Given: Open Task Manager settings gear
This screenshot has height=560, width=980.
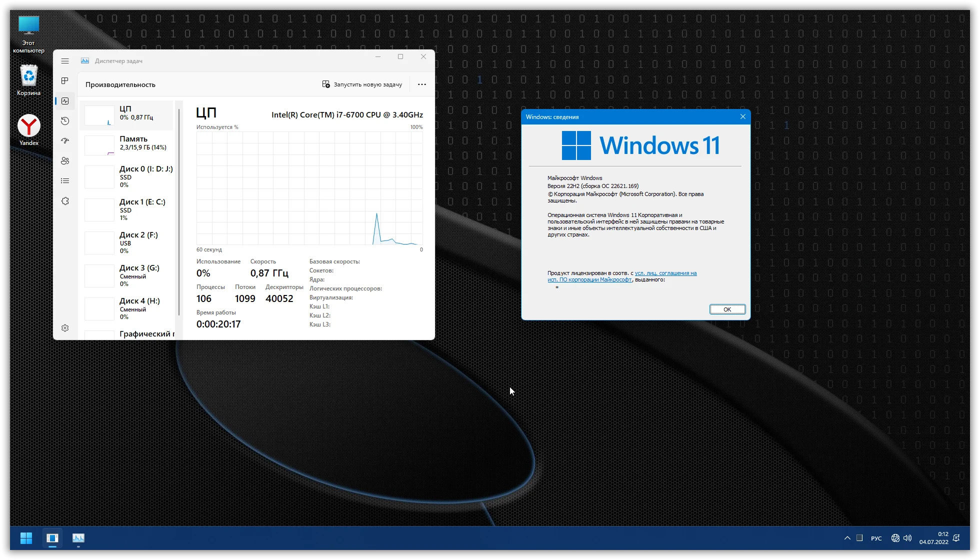Looking at the screenshot, I should click(65, 328).
